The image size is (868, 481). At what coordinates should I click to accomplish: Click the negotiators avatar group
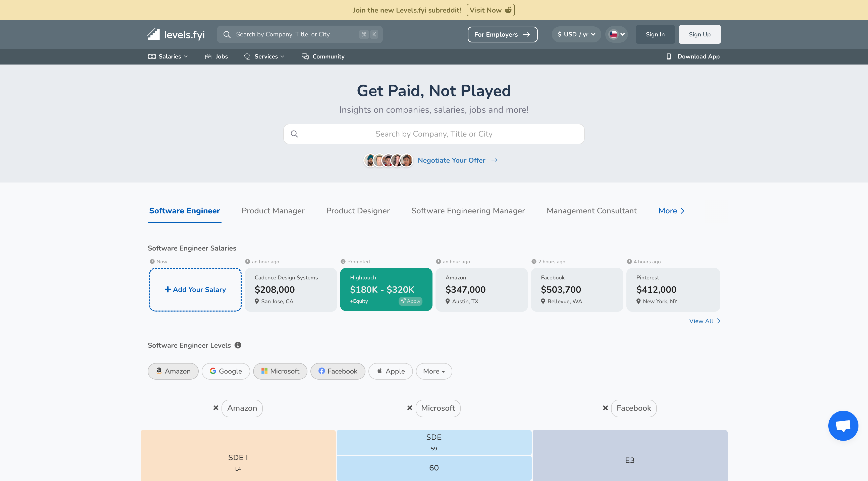click(x=388, y=160)
